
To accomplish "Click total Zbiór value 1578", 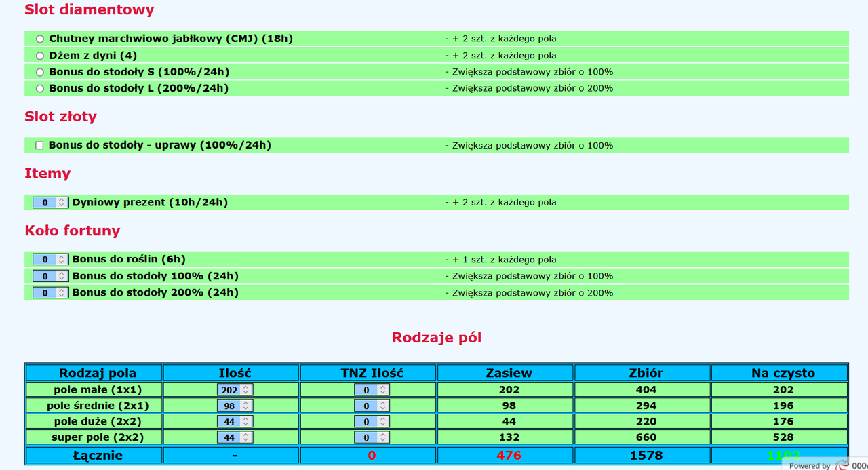I will click(x=646, y=456).
